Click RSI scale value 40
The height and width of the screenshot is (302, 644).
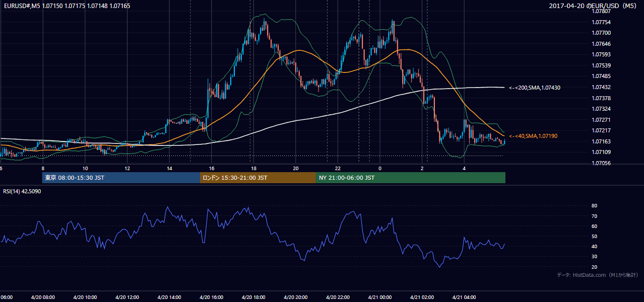595,246
